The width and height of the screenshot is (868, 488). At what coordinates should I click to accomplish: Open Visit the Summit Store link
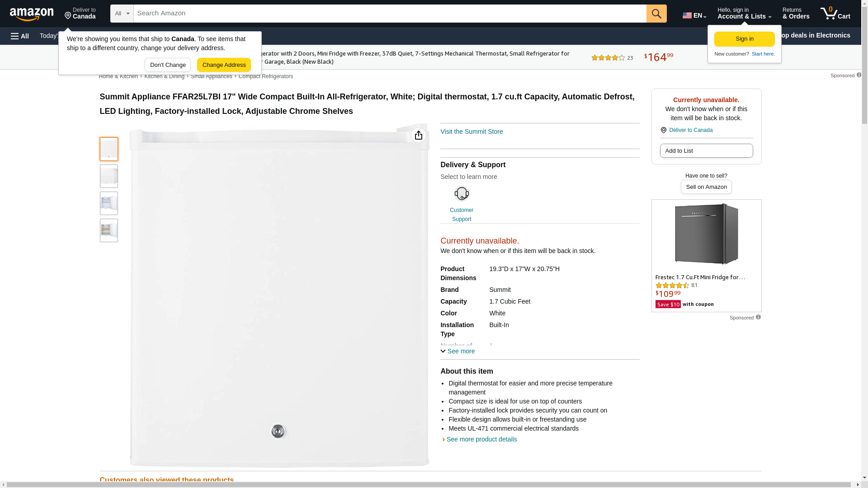point(472,131)
